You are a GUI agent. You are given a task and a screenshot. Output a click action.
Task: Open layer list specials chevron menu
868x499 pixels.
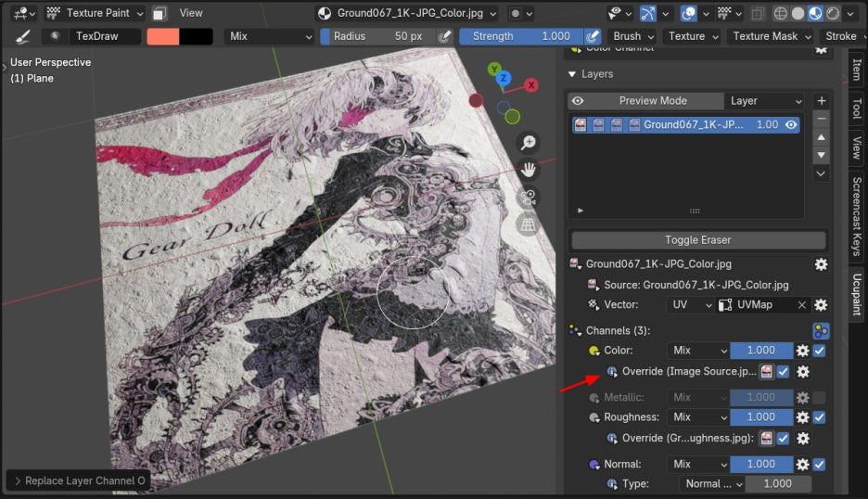tap(822, 173)
